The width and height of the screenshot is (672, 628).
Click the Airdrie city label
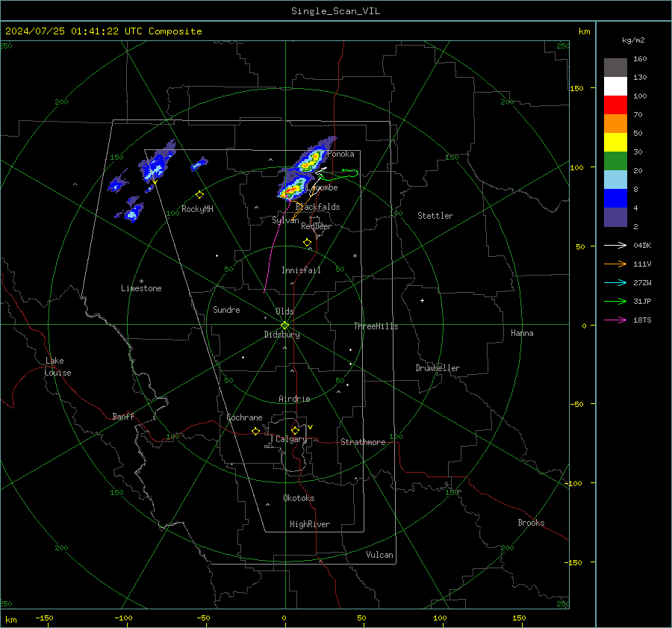point(294,399)
